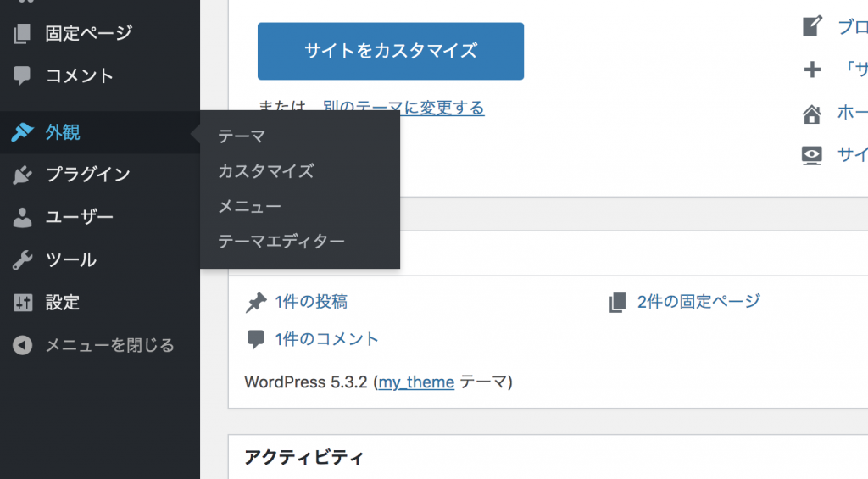Click the 外観 paintbrush icon
Viewport: 868px width, 479px height.
(x=22, y=131)
